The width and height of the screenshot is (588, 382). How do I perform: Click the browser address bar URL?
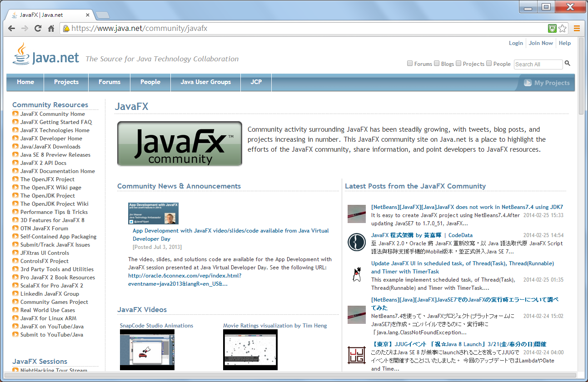[140, 28]
